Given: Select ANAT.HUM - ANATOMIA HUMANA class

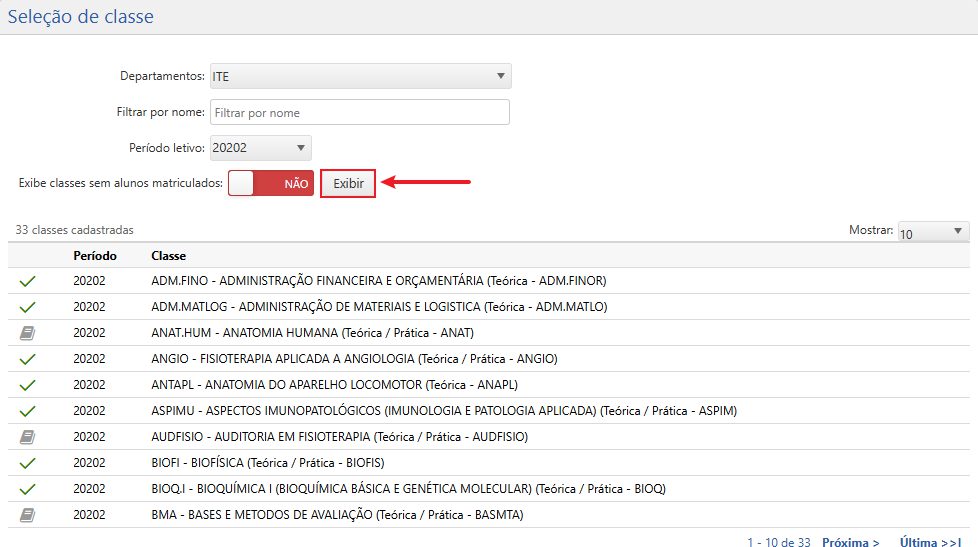Looking at the screenshot, I should pyautogui.click(x=312, y=333).
